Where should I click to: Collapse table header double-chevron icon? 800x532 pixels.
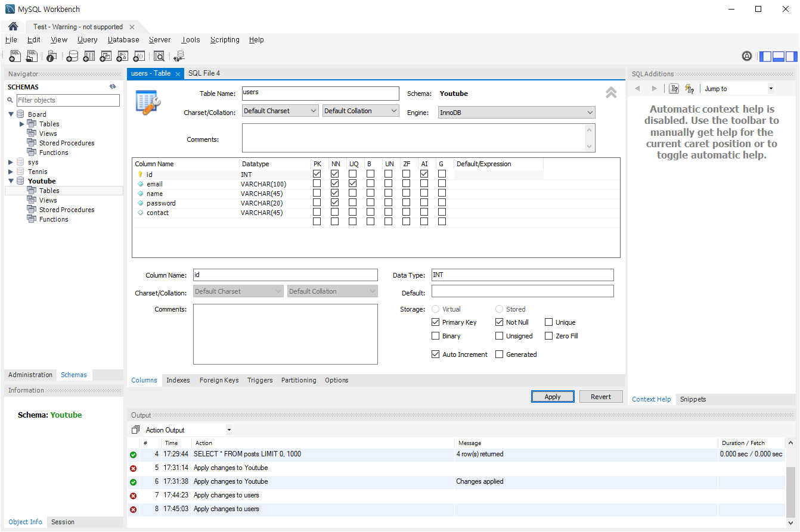click(x=611, y=92)
